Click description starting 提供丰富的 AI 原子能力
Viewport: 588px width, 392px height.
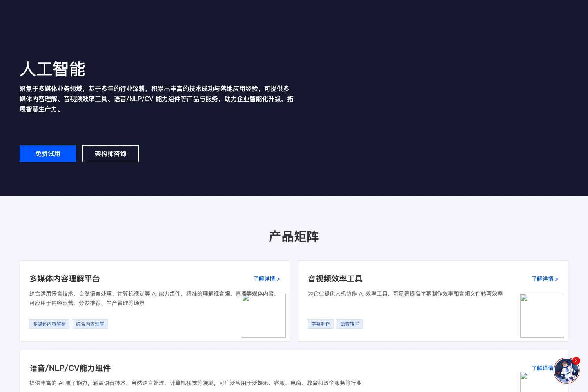(x=196, y=383)
